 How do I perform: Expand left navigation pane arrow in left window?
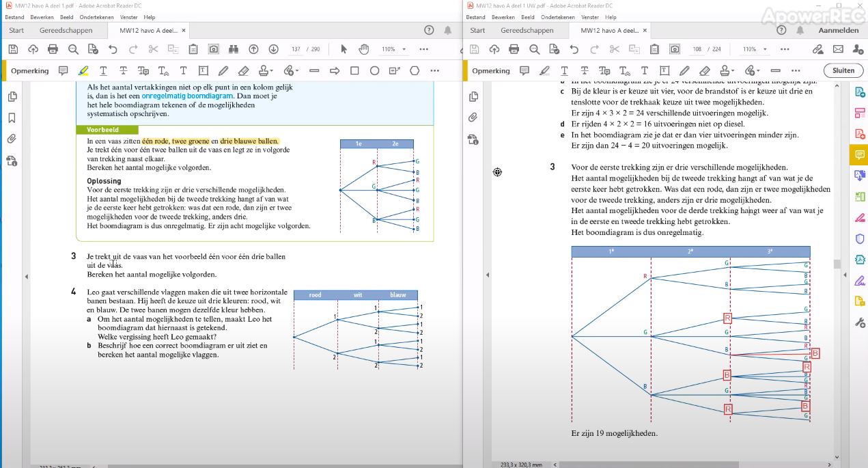(x=26, y=277)
